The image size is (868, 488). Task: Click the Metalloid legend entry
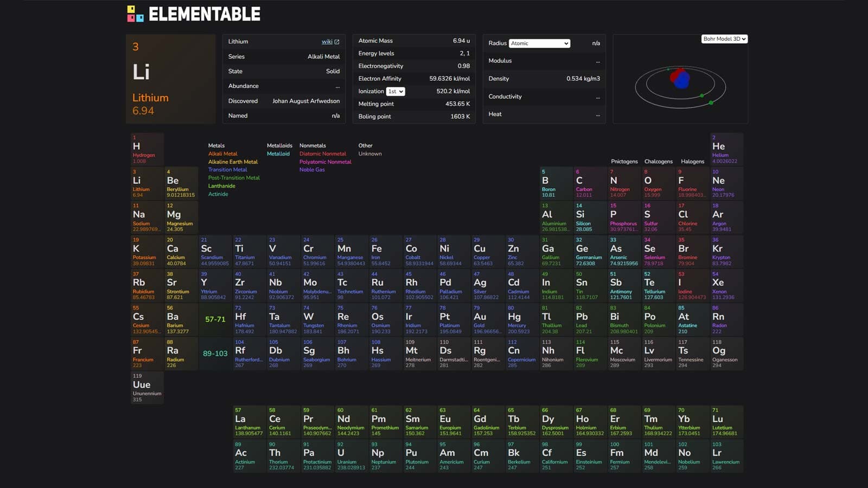[278, 153]
